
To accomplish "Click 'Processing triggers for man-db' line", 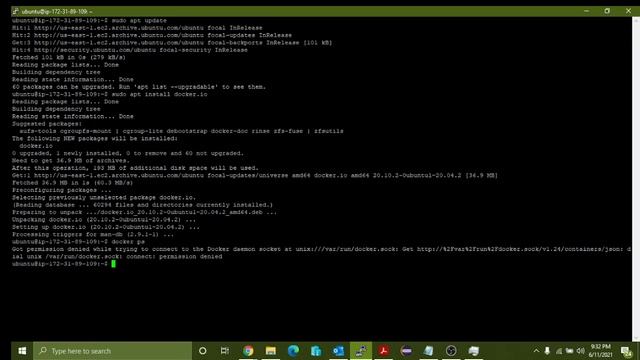I will (93, 234).
